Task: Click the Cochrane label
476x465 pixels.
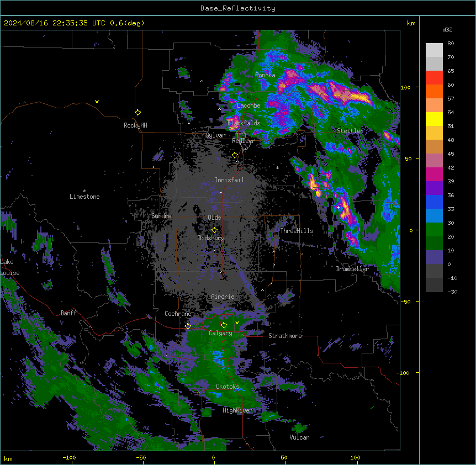Action: click(178, 314)
